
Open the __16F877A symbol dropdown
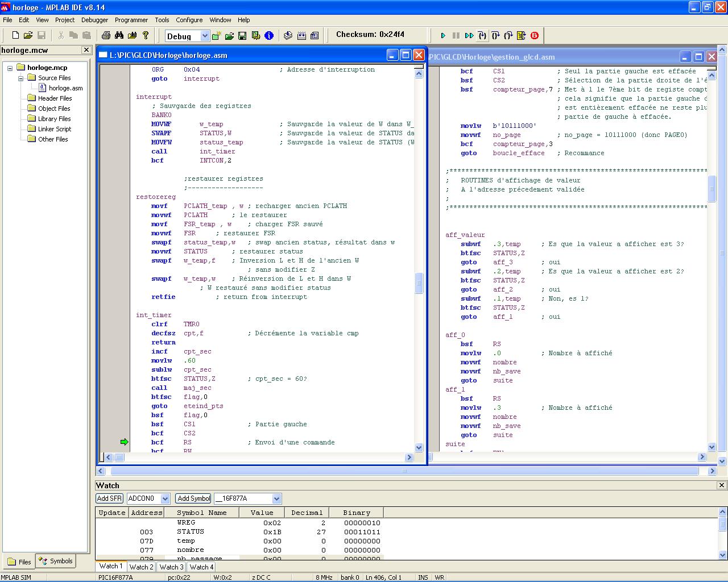coord(276,498)
